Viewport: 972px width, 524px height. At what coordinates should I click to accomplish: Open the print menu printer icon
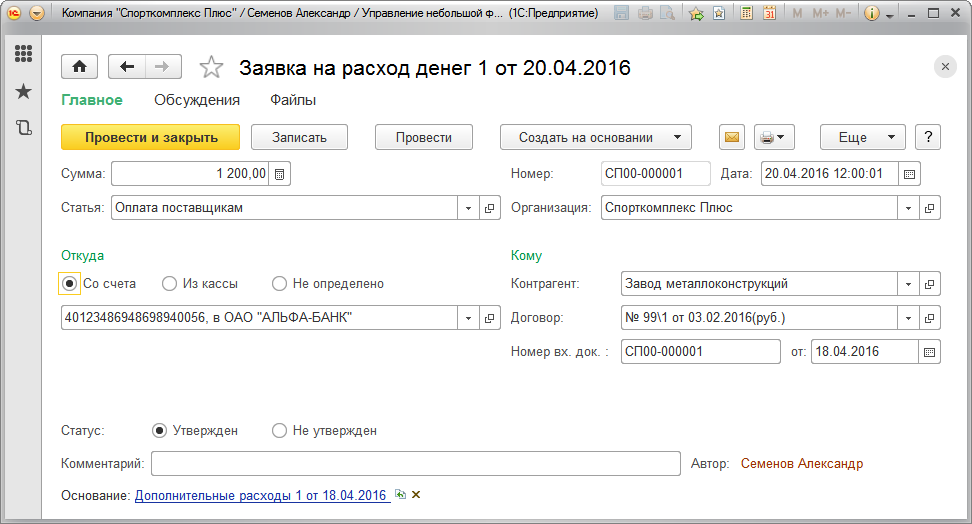coord(774,137)
